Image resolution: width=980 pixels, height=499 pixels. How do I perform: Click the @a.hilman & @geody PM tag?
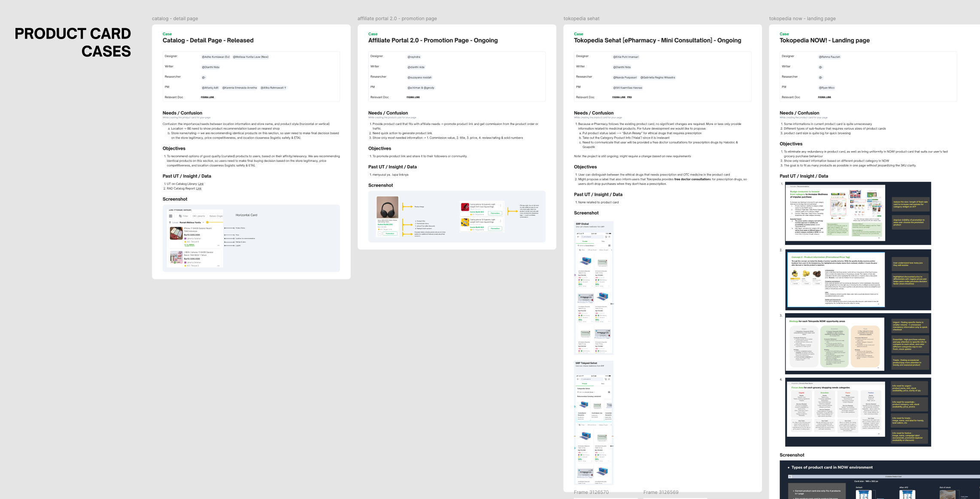pyautogui.click(x=421, y=88)
